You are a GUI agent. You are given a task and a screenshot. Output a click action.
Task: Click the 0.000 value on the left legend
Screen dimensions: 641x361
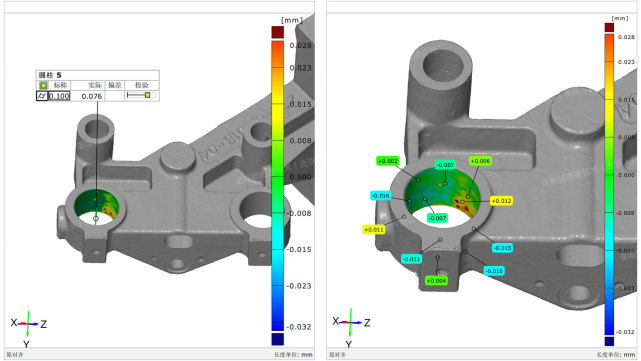point(300,177)
